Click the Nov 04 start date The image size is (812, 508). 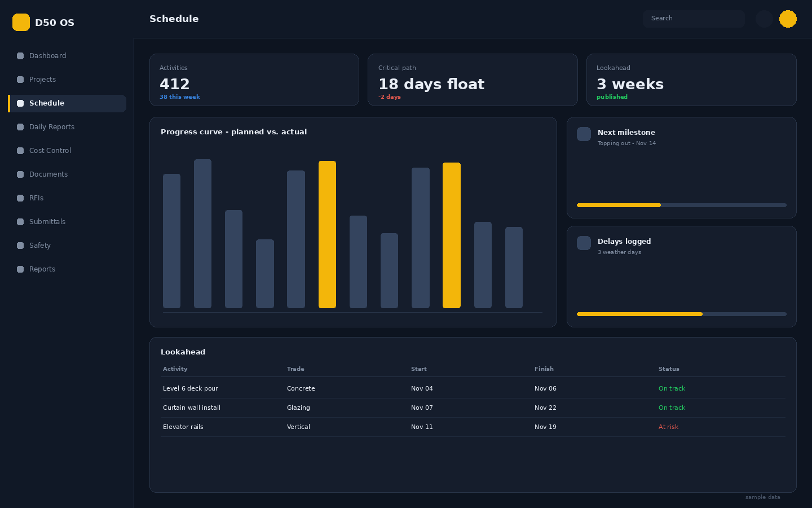(x=422, y=388)
